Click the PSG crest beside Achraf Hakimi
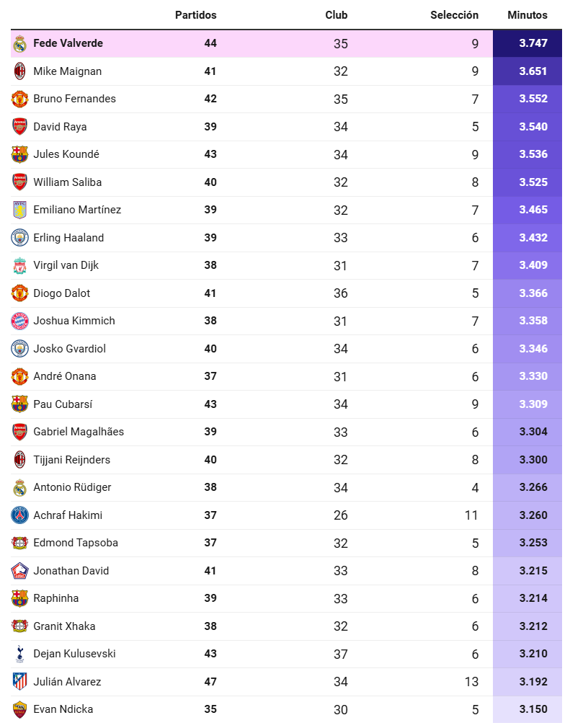 click(x=19, y=515)
